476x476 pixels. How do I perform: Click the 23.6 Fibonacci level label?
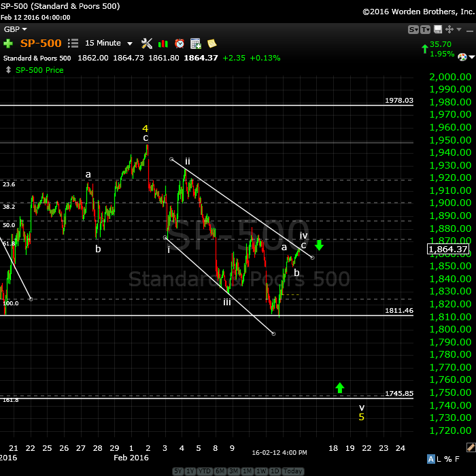pyautogui.click(x=9, y=184)
